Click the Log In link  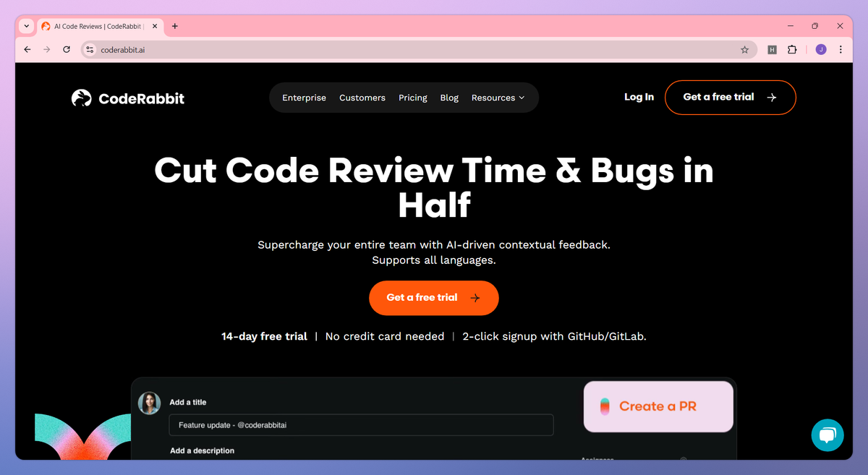pos(639,97)
